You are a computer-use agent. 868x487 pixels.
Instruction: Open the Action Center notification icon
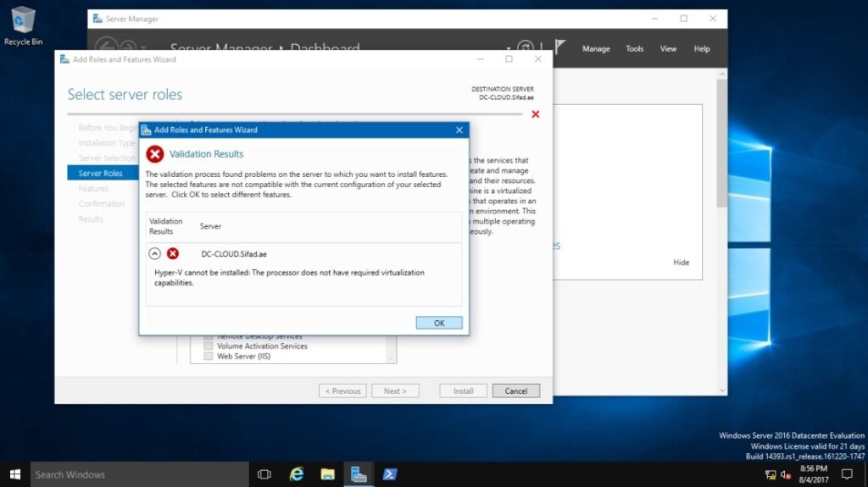(x=847, y=474)
